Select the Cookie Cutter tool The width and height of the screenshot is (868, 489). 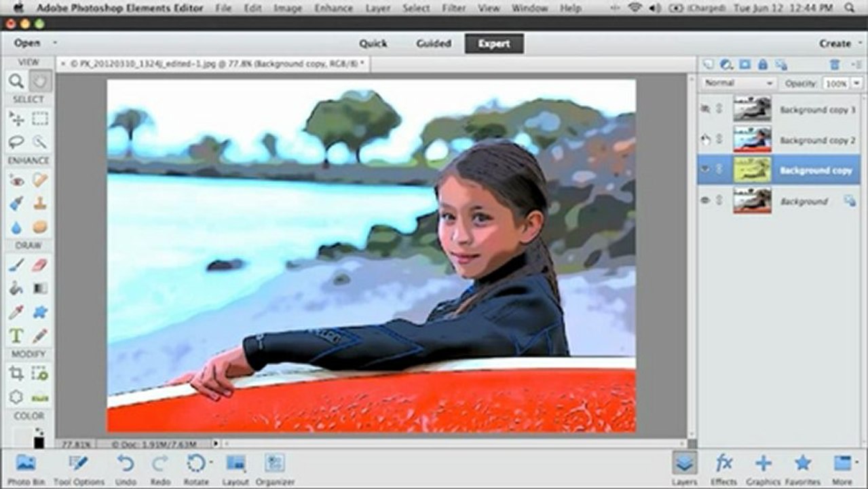coord(16,397)
